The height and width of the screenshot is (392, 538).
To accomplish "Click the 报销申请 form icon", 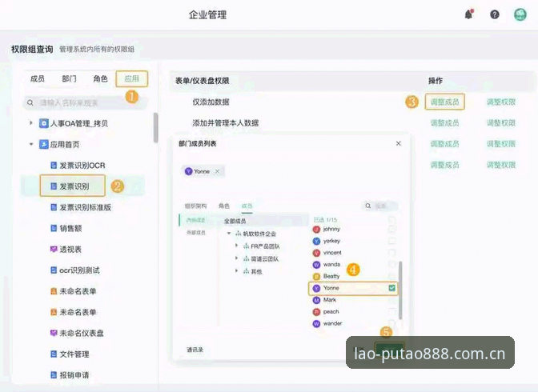I will pos(54,375).
